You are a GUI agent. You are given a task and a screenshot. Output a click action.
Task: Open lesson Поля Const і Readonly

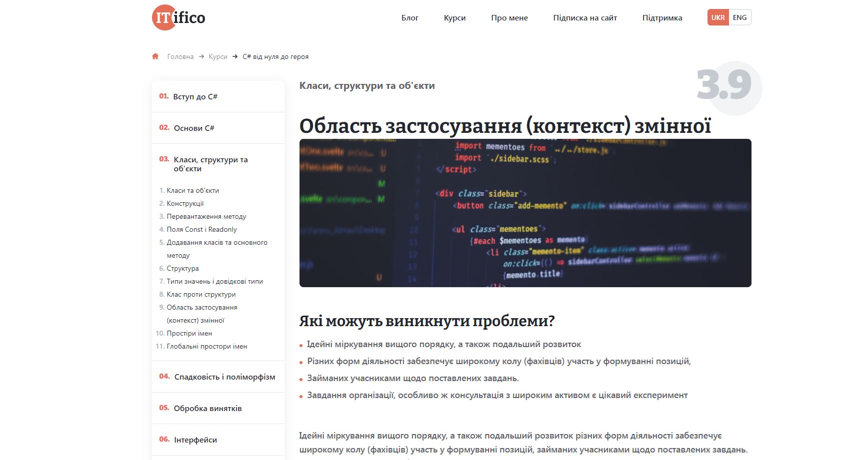click(x=201, y=229)
